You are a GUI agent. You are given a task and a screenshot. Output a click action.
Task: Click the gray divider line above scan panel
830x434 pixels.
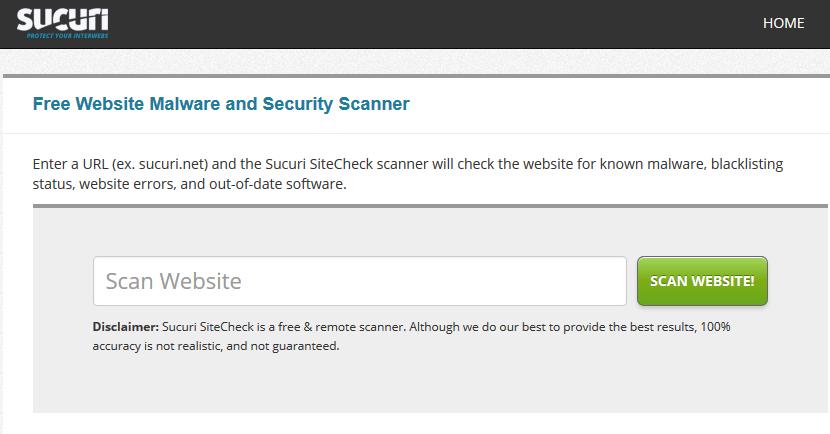click(x=430, y=206)
